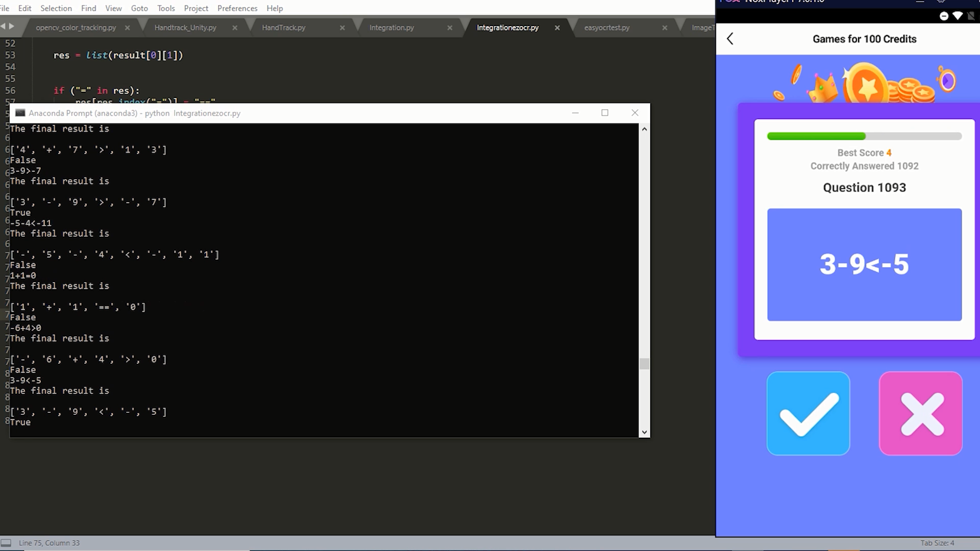Screen dimensions: 980x551
Task: Open the Tools menu
Action: point(165,8)
